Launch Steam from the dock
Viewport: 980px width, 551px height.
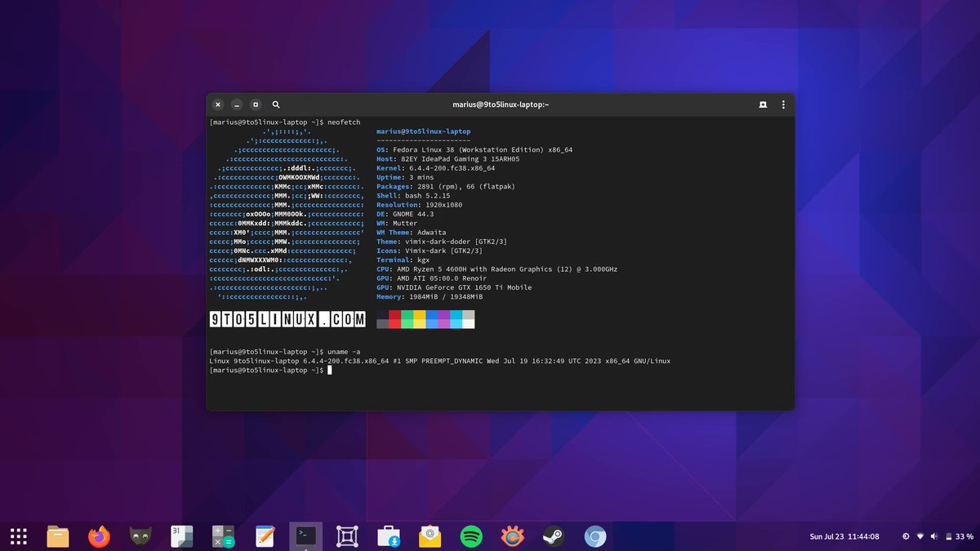pos(554,536)
